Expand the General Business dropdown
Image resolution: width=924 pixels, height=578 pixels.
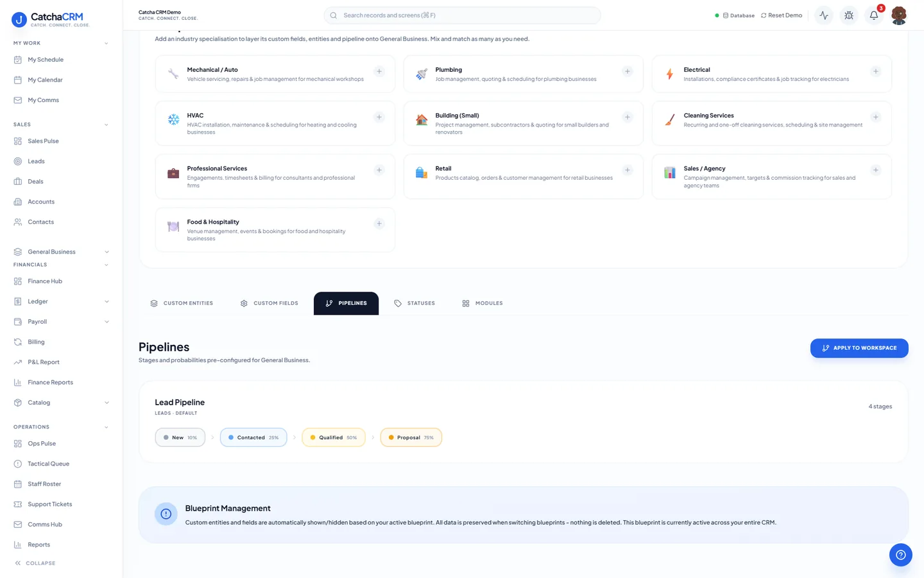61,252
